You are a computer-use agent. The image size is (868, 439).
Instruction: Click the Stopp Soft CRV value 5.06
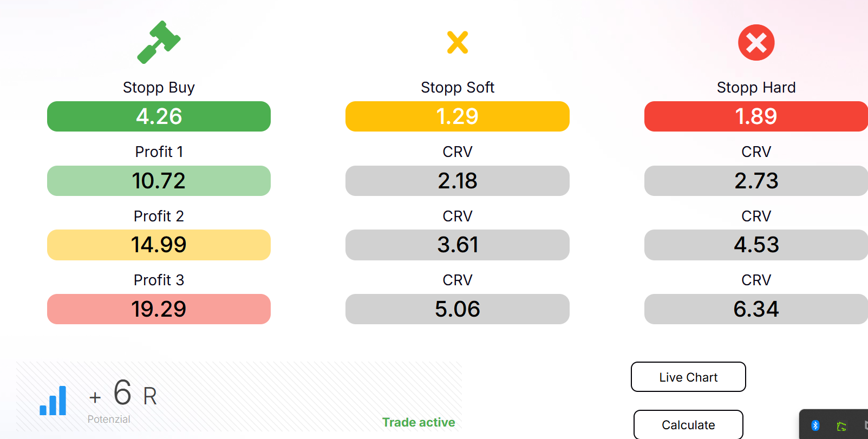pos(457,309)
